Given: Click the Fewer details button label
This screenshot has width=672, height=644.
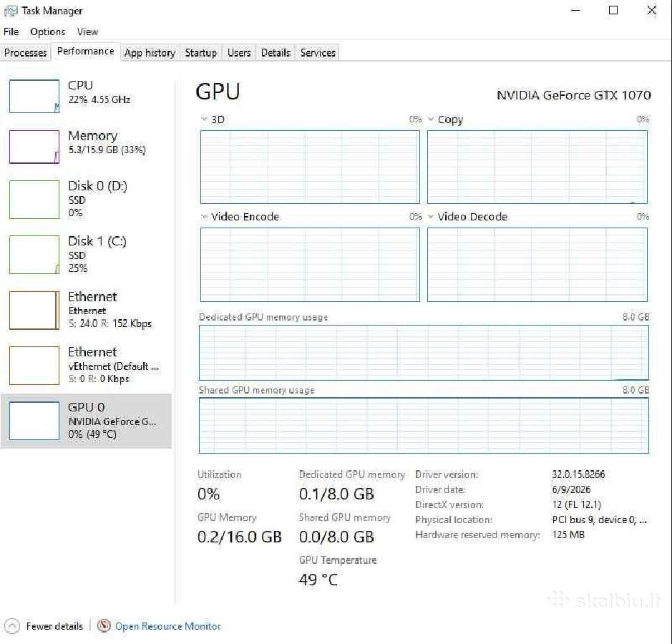Looking at the screenshot, I should click(x=54, y=626).
